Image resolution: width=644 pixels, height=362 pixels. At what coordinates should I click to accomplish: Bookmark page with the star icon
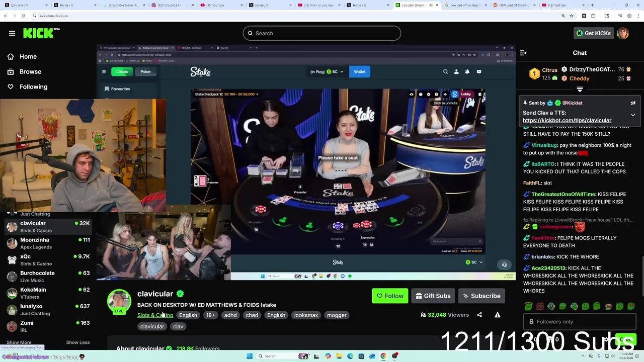572,16
